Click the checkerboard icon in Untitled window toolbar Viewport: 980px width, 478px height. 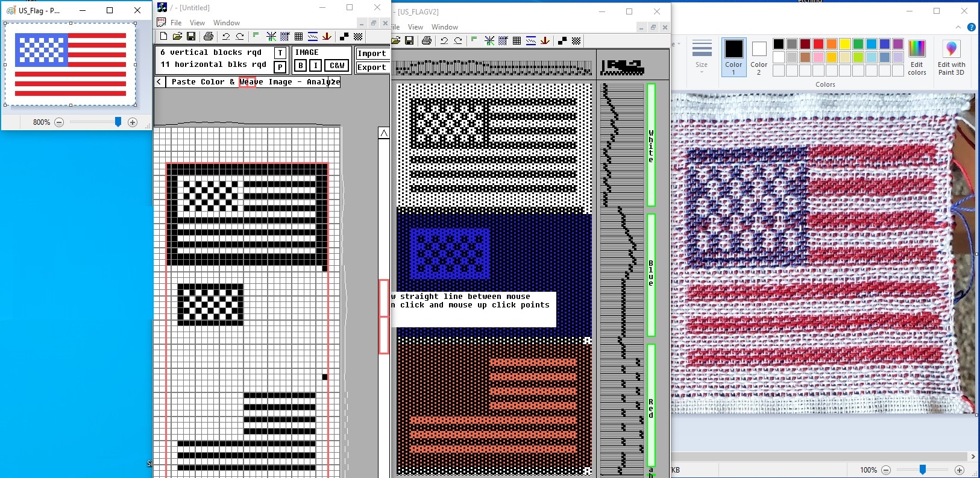(358, 37)
